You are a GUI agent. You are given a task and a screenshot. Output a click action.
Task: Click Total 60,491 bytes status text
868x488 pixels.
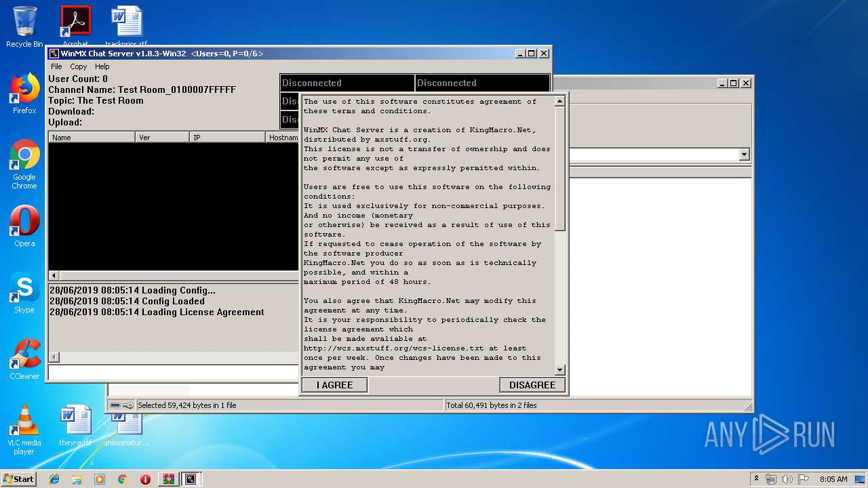point(492,405)
